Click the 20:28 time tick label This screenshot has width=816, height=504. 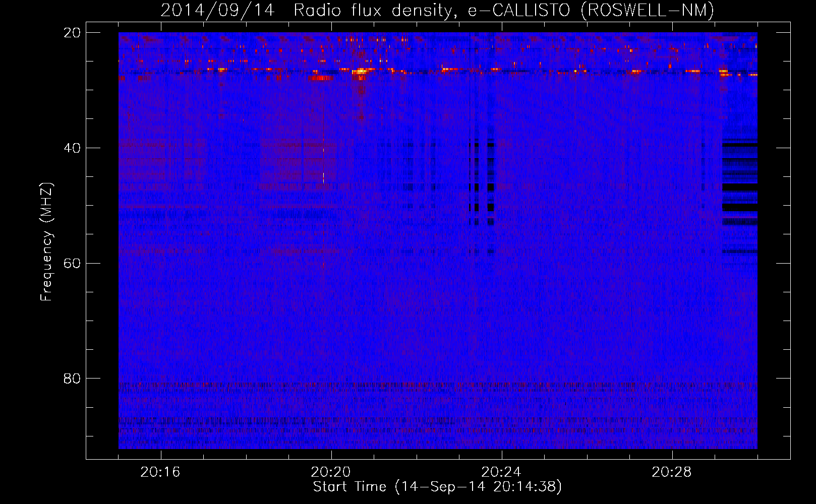click(x=672, y=472)
